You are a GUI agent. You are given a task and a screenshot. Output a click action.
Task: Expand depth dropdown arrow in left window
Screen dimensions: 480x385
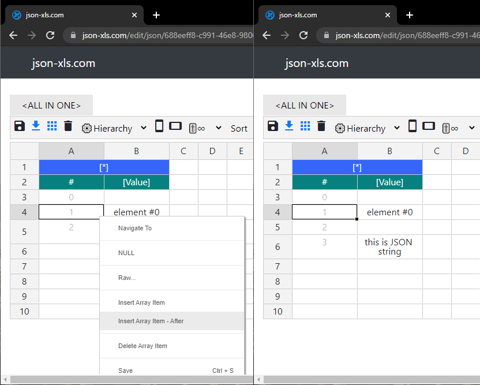218,128
